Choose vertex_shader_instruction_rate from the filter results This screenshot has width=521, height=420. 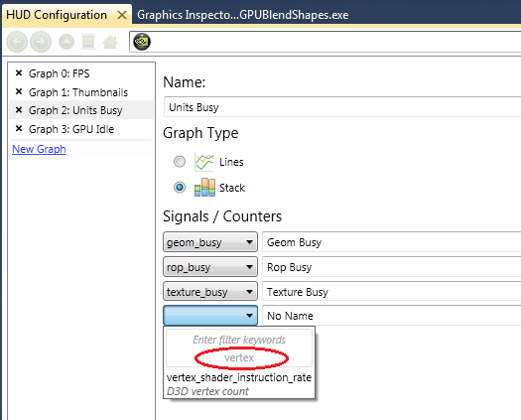pyautogui.click(x=239, y=377)
